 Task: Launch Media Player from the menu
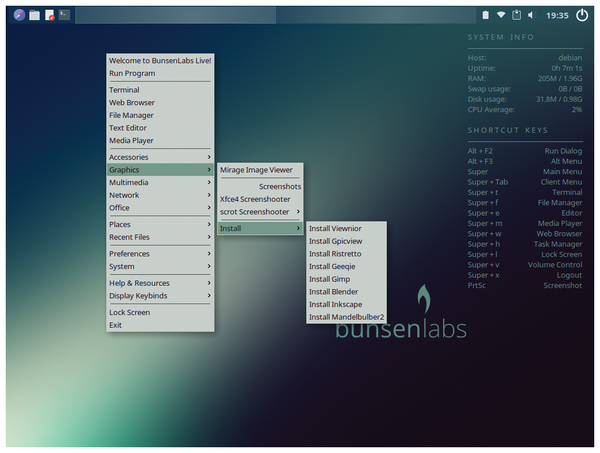tap(160, 140)
